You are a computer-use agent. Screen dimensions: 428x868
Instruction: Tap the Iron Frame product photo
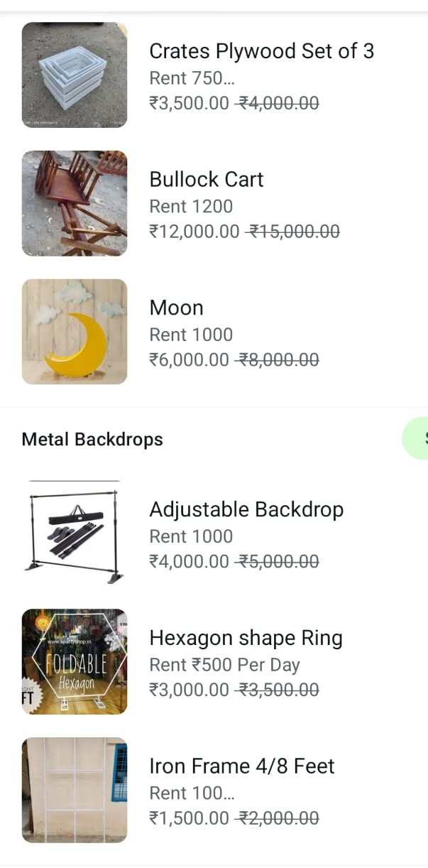[75, 790]
